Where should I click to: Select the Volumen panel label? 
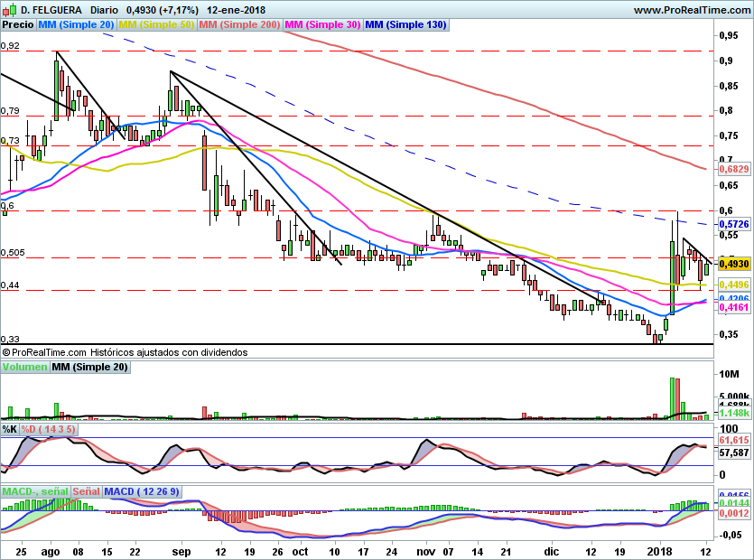pyautogui.click(x=24, y=368)
